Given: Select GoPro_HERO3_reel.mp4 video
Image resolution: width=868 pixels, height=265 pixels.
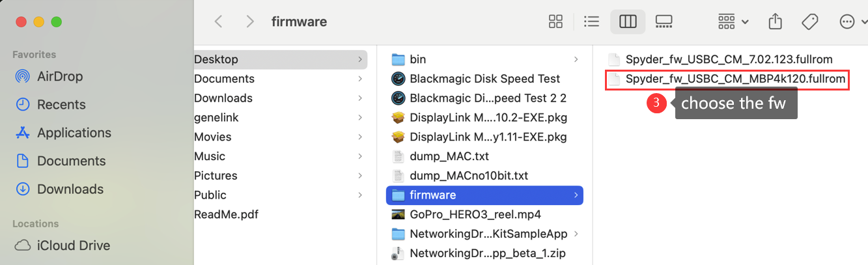Looking at the screenshot, I should coord(484,214).
